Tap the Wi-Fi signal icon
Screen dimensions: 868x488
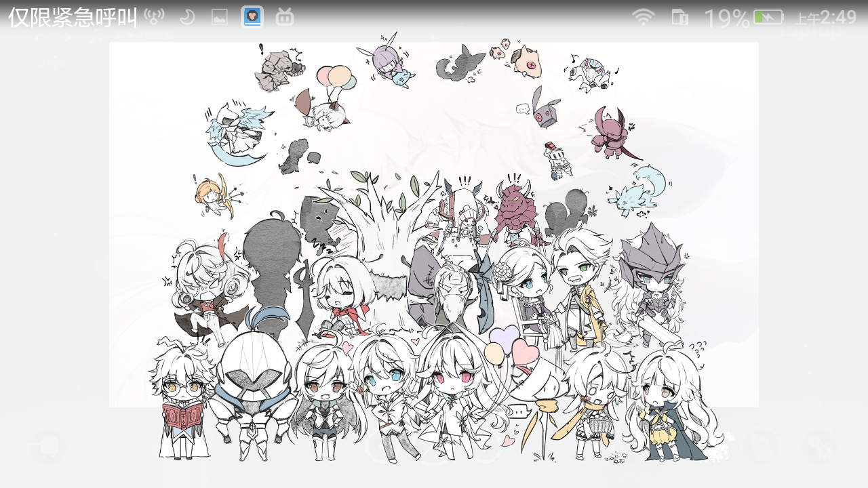643,18
